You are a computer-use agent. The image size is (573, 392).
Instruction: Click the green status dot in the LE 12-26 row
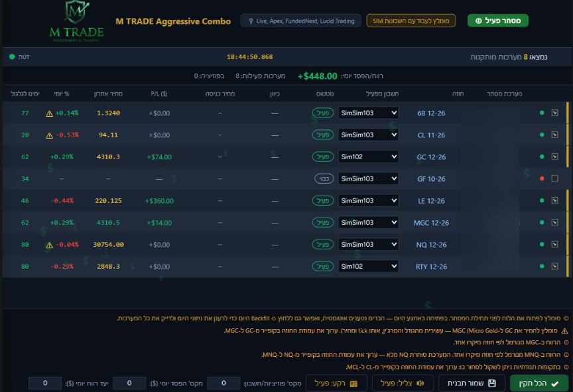click(x=542, y=200)
